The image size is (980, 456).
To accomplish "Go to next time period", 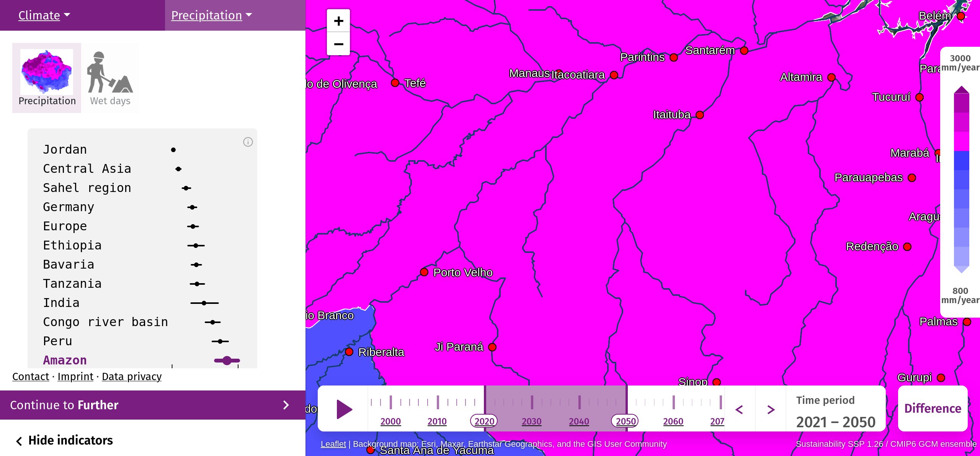I will click(771, 409).
